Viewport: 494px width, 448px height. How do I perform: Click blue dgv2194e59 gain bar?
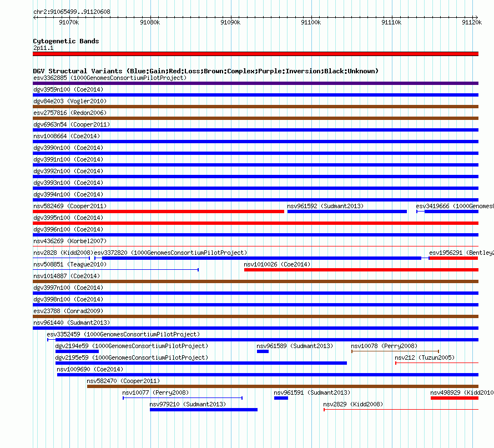coord(77,351)
